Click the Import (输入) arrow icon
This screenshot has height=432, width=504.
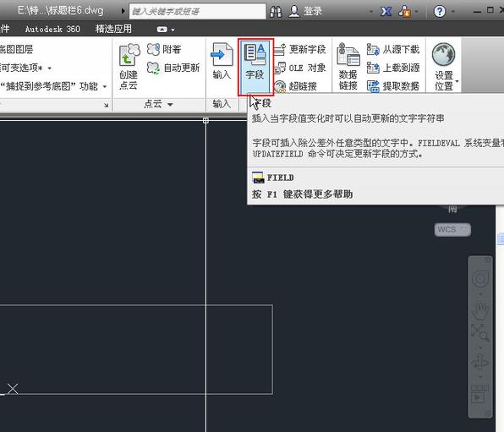(x=222, y=54)
